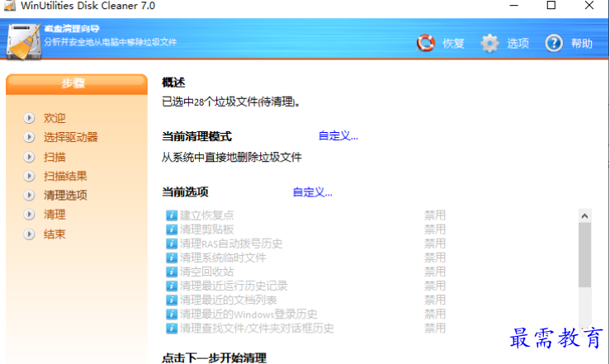Go to the 清理 step
The width and height of the screenshot is (610, 364).
click(x=54, y=215)
